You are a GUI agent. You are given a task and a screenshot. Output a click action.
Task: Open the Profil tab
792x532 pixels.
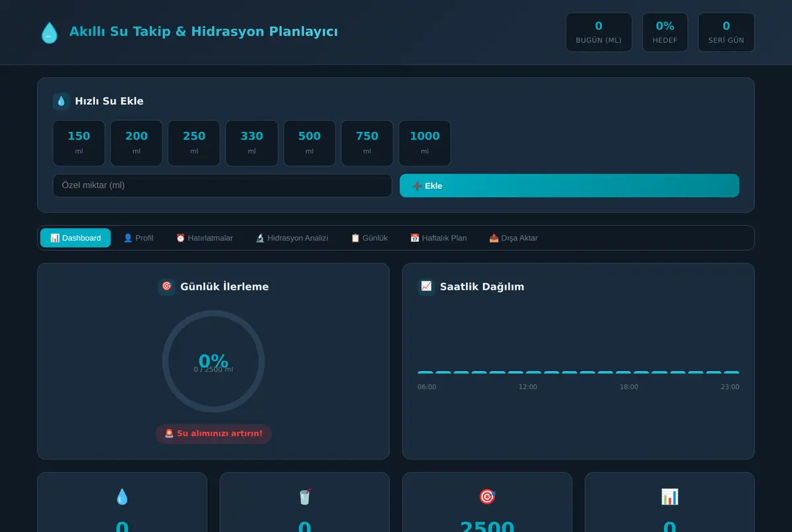click(x=139, y=238)
